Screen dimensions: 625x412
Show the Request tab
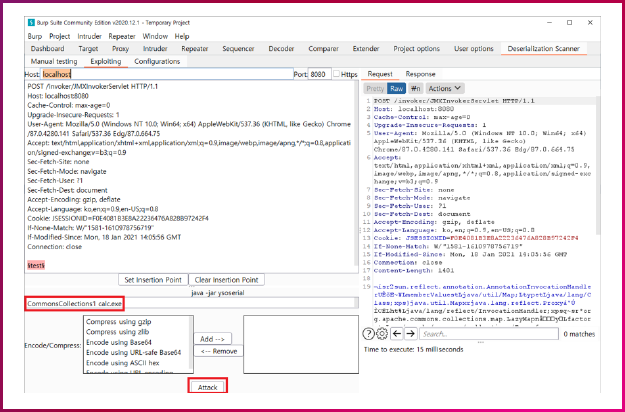[380, 74]
